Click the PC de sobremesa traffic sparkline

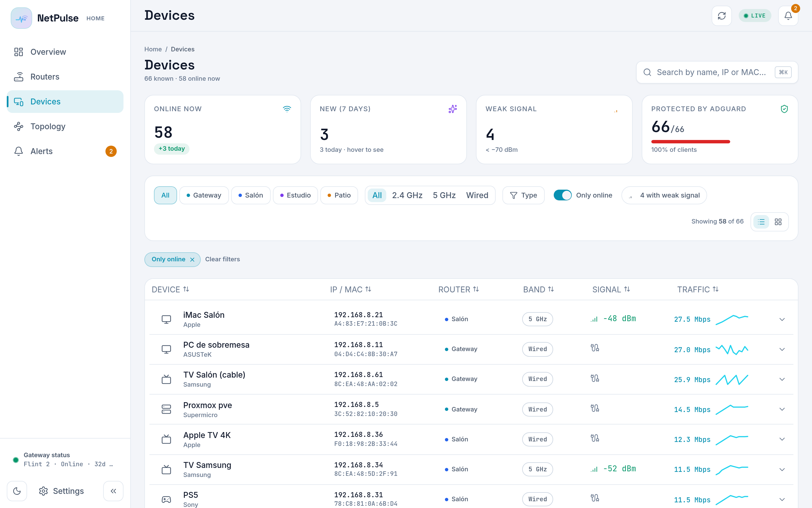point(732,349)
